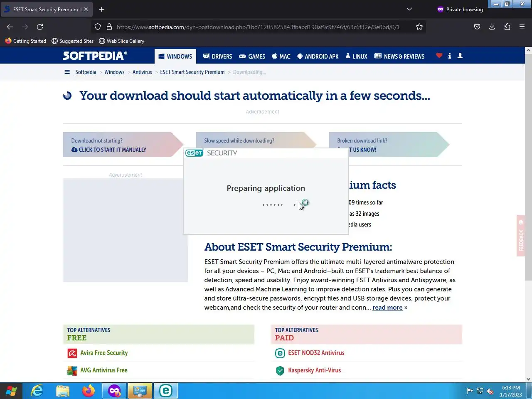Click the Kaspersky green shield icon
Image resolution: width=532 pixels, height=399 pixels.
(x=280, y=371)
